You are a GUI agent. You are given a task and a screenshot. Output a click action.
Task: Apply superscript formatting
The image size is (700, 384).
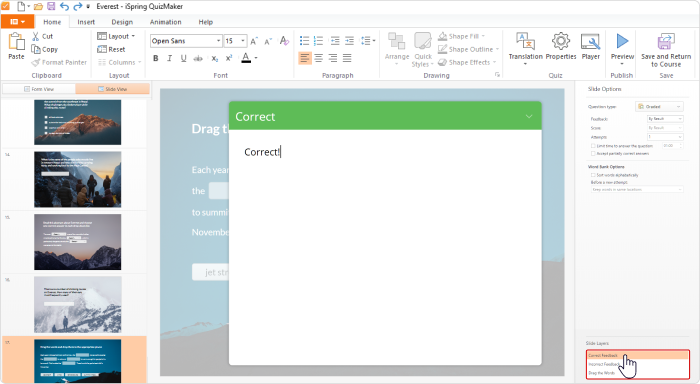[x=229, y=58]
